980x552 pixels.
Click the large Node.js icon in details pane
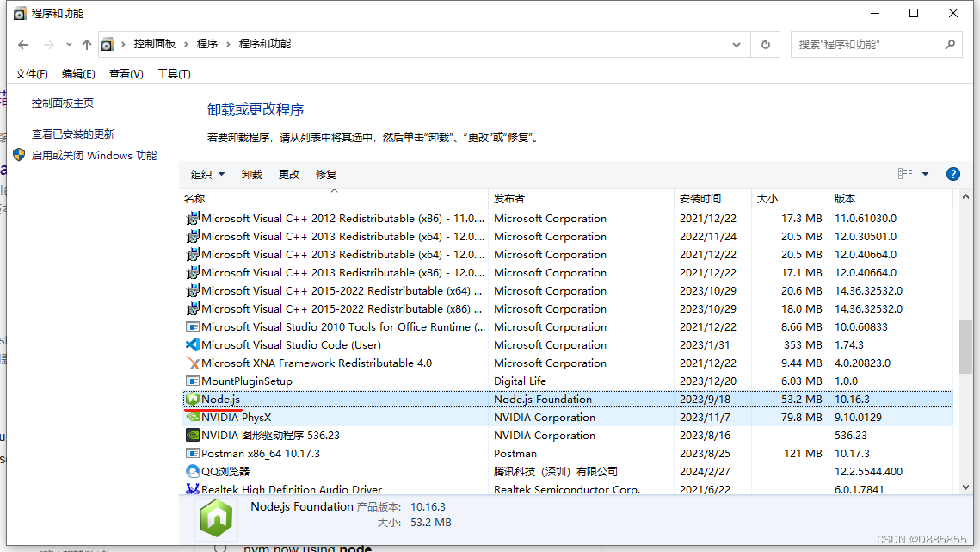216,518
